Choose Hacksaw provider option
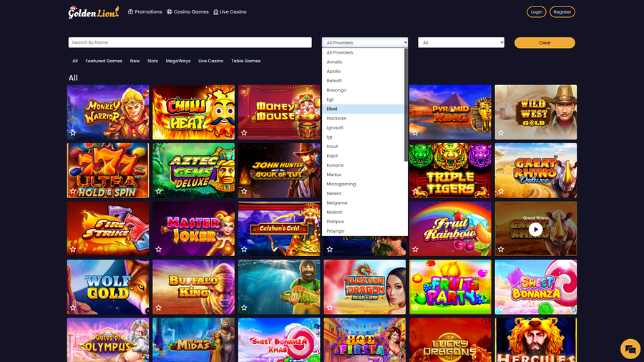This screenshot has height=362, width=644. (x=363, y=118)
